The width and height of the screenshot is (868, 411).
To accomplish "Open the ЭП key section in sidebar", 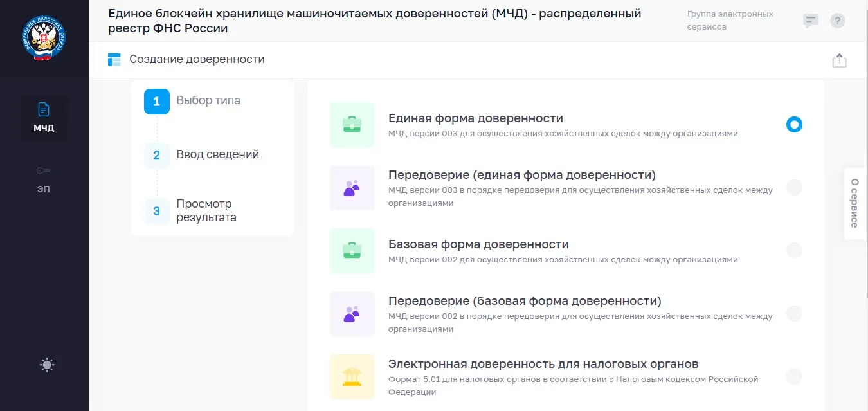I will tap(44, 179).
